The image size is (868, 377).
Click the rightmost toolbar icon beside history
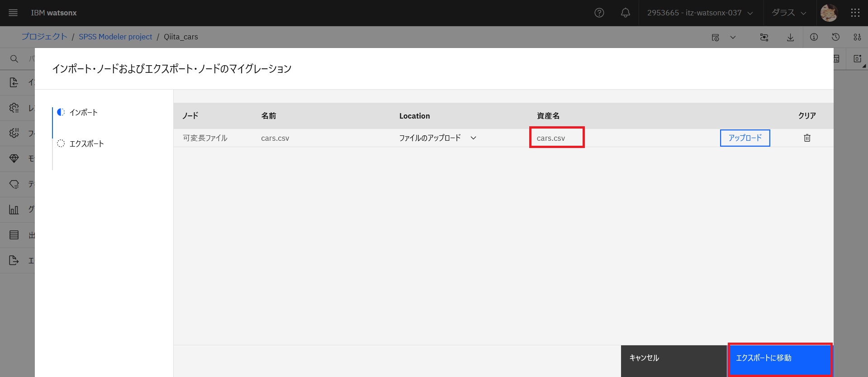click(x=857, y=37)
